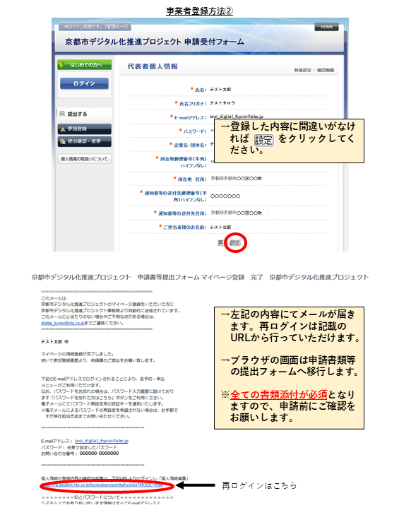Click the black arrow pointing to login URL
Image resolution: width=399 pixels, height=532 pixels.
click(x=196, y=485)
